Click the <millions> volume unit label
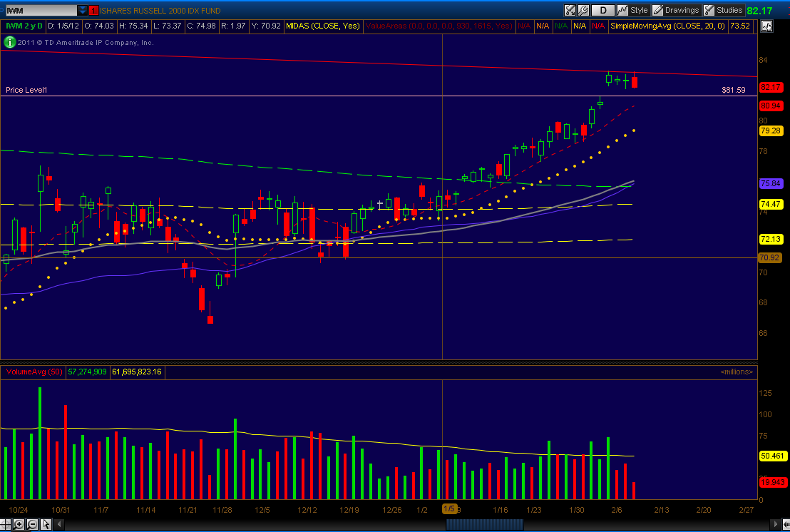 point(737,372)
